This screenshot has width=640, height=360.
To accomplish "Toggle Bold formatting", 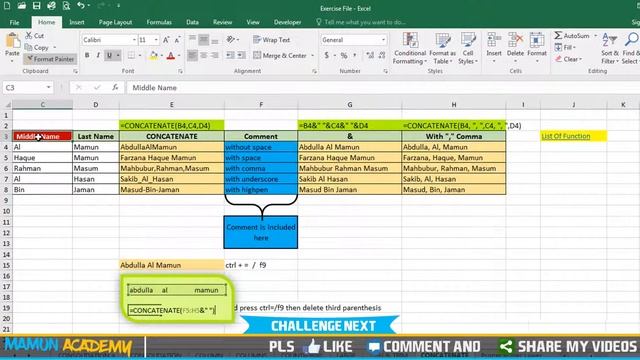I will pos(87,55).
